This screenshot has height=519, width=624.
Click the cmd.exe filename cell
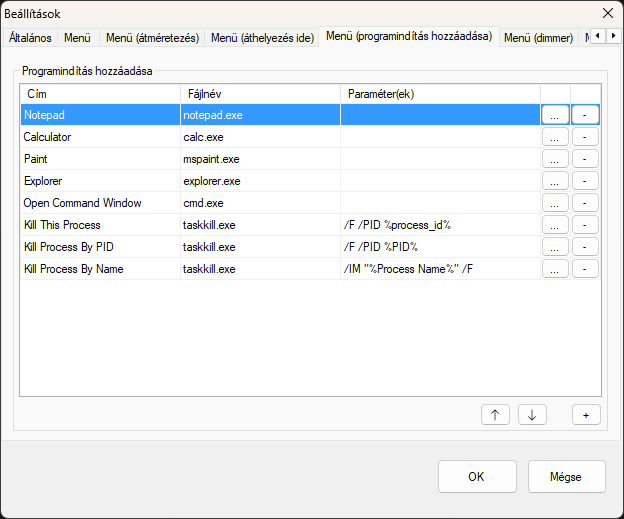[260, 203]
